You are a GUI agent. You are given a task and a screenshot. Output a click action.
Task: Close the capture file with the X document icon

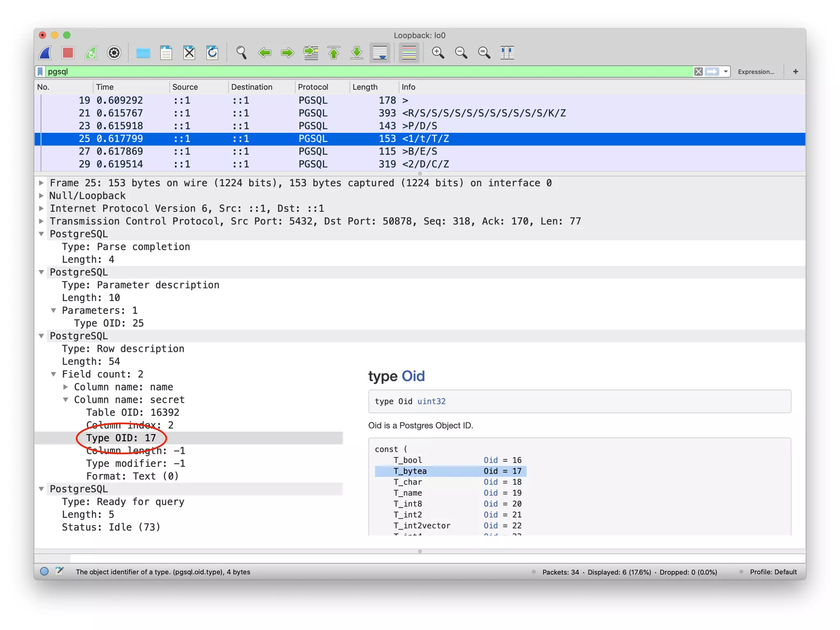(189, 52)
